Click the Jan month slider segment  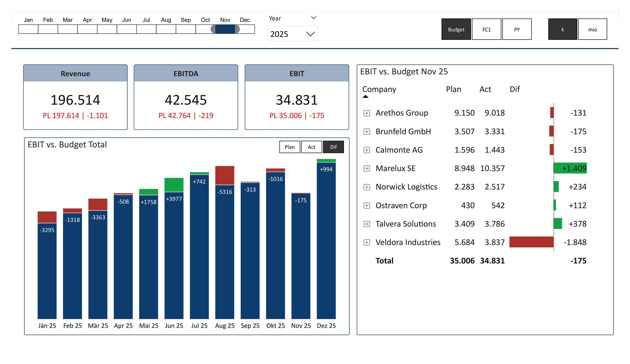pos(28,29)
